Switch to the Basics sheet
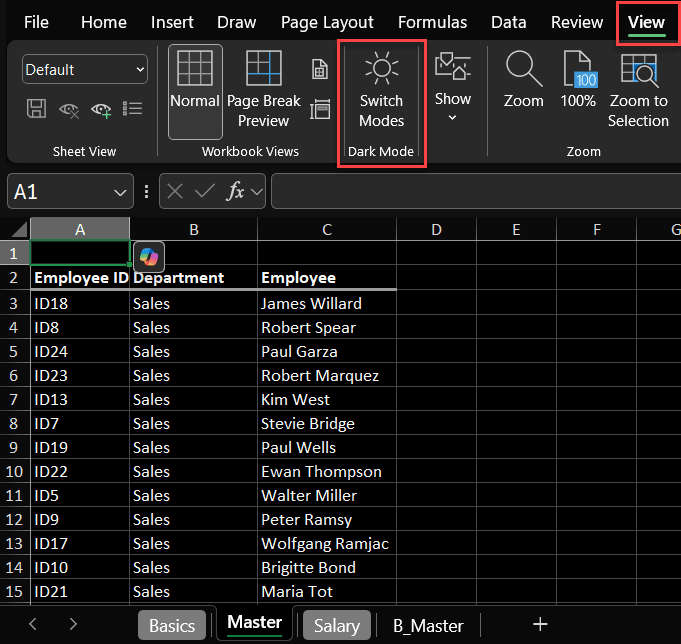This screenshot has width=681, height=644. [x=172, y=626]
